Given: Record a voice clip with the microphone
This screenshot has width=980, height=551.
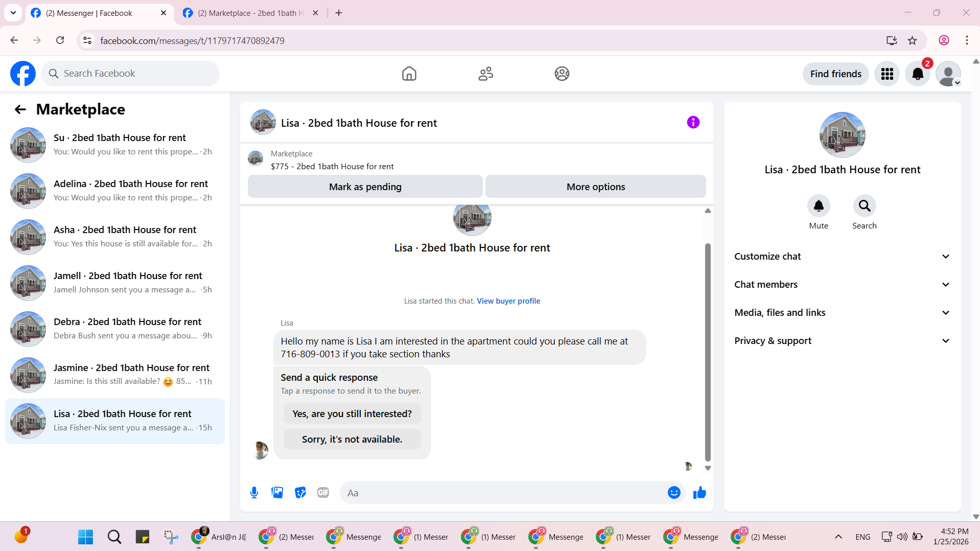Looking at the screenshot, I should pos(254,493).
